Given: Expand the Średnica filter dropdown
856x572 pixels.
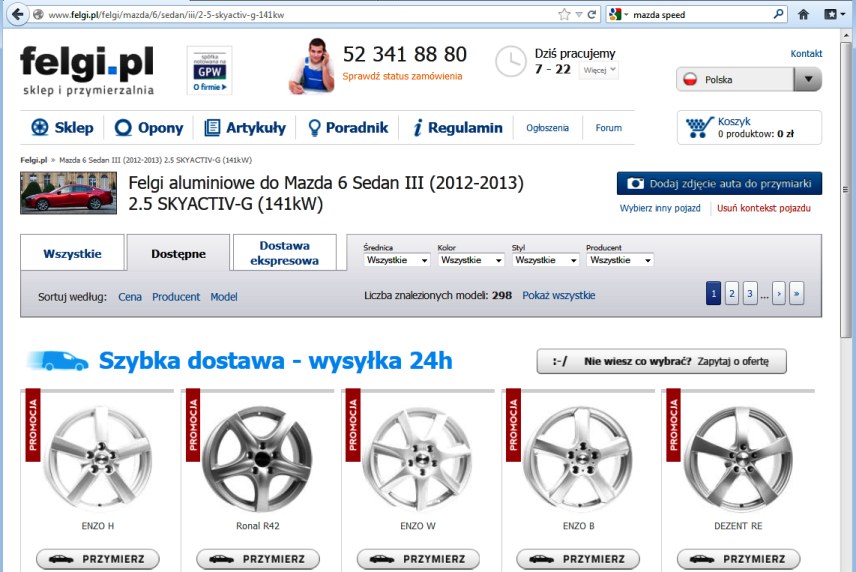Looking at the screenshot, I should (x=397, y=260).
